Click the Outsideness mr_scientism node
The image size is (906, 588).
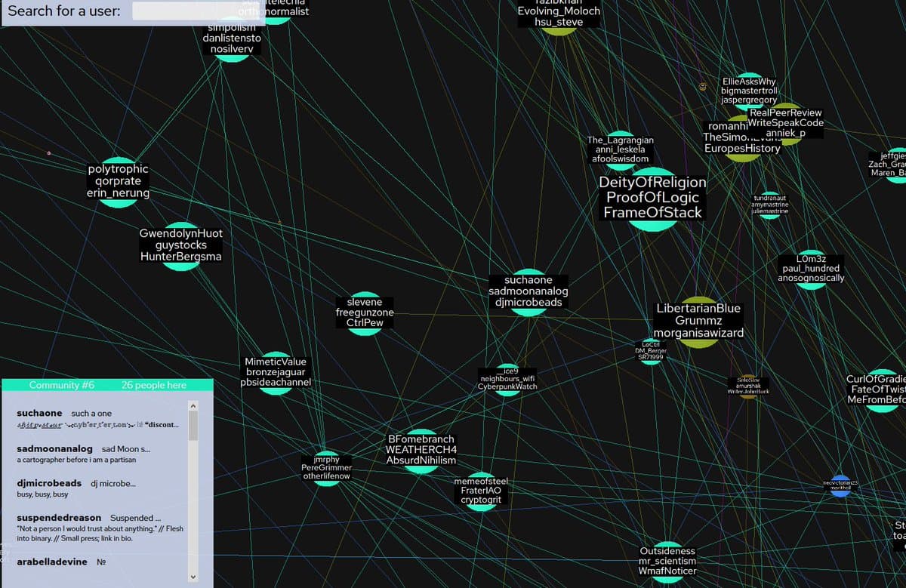[x=667, y=561]
